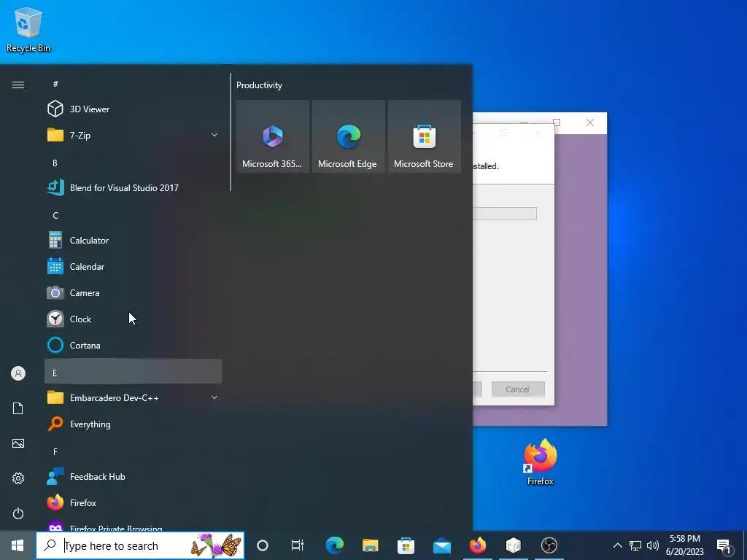
Task: Click the volume speaker tray icon
Action: pos(653,545)
